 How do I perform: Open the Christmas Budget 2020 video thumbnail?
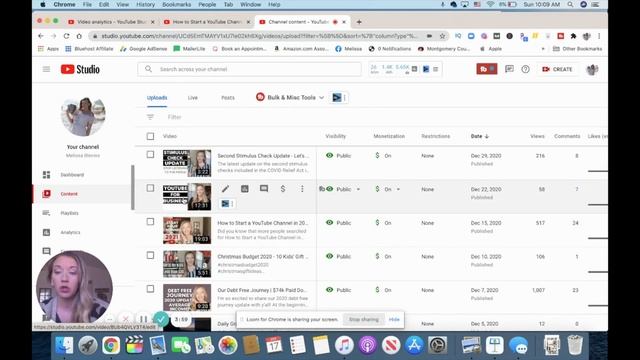187,264
